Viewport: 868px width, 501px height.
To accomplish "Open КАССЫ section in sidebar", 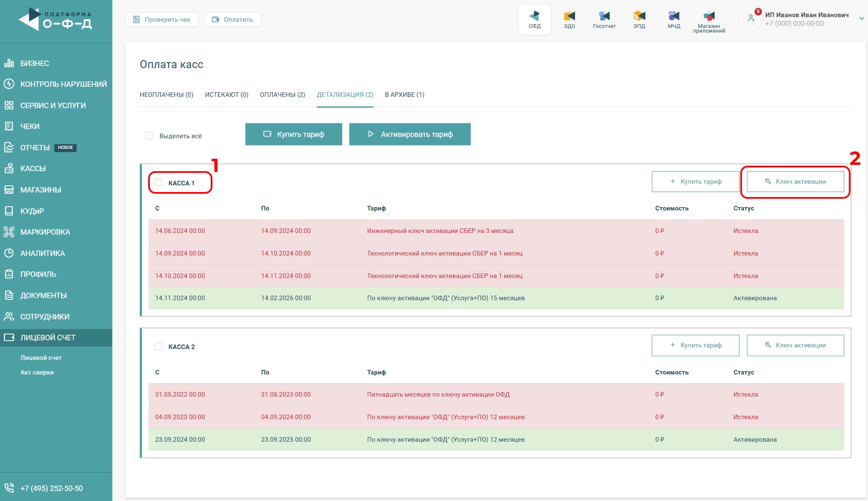I will click(56, 169).
